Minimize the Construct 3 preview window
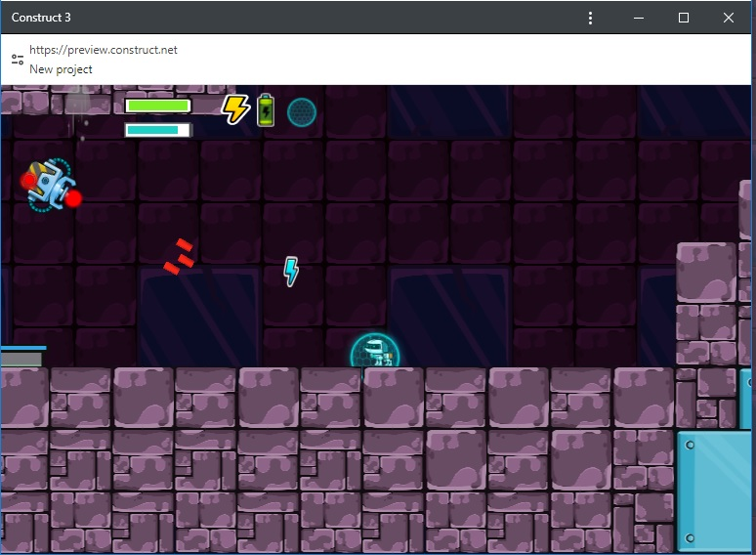 [639, 18]
